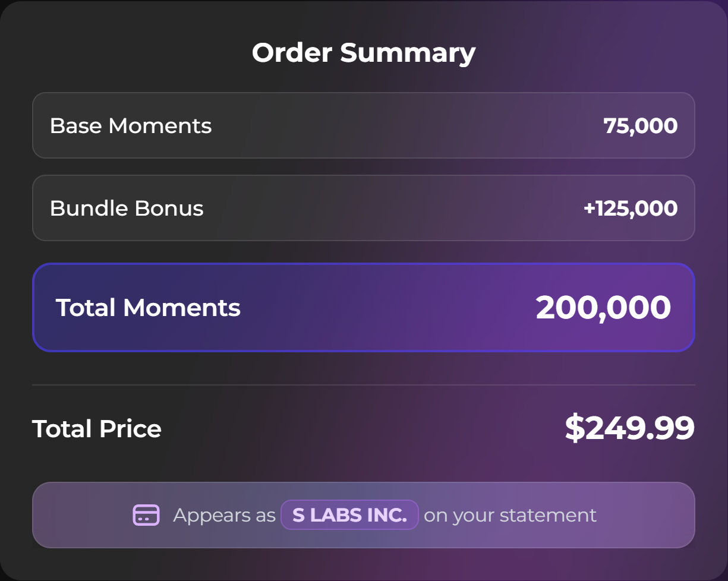Click the $249.99 price amount
Screen dimensions: 728x581
[x=629, y=428]
